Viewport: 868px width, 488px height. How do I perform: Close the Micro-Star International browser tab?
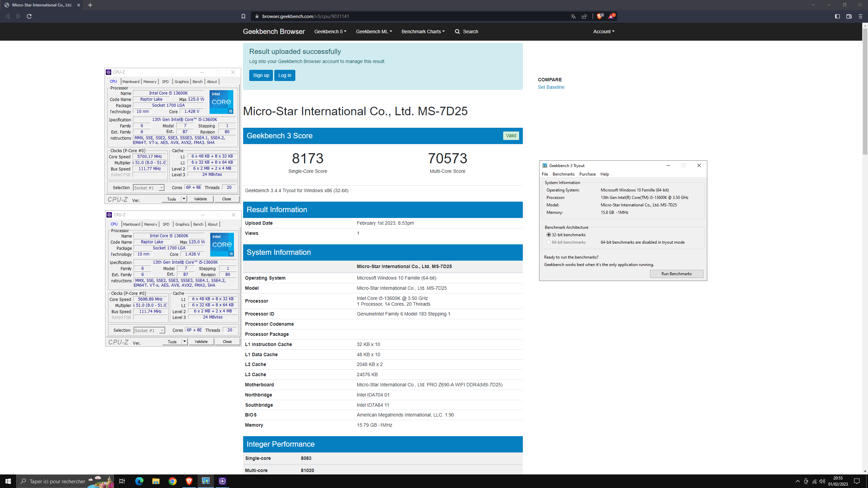click(78, 5)
